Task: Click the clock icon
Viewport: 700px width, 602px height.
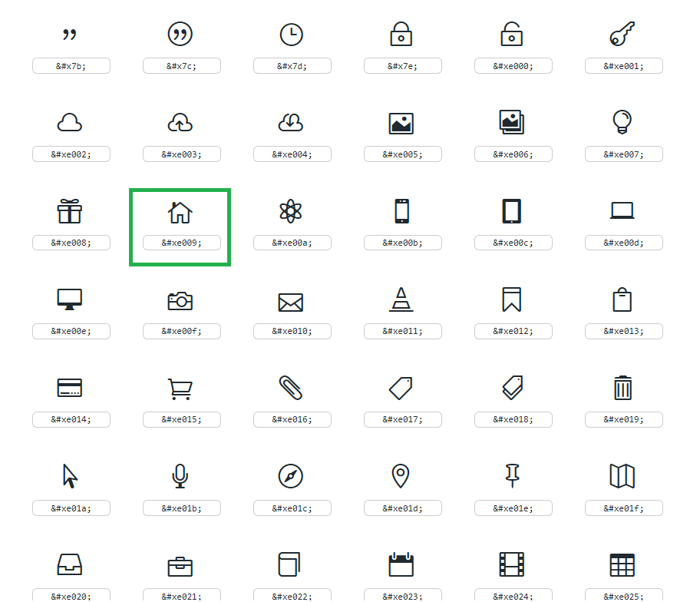Action: [x=291, y=35]
